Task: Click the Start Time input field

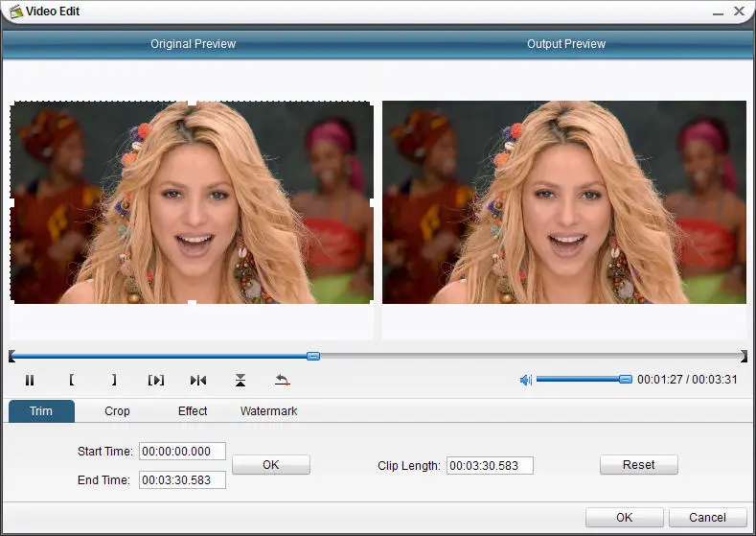Action: [x=182, y=451]
